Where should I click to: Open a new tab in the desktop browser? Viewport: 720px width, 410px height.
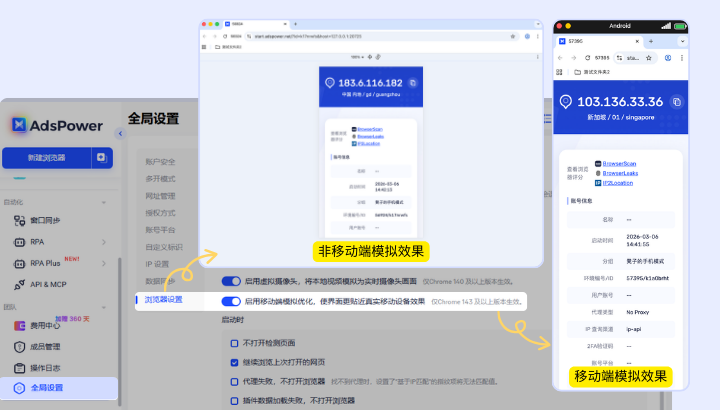coord(295,24)
